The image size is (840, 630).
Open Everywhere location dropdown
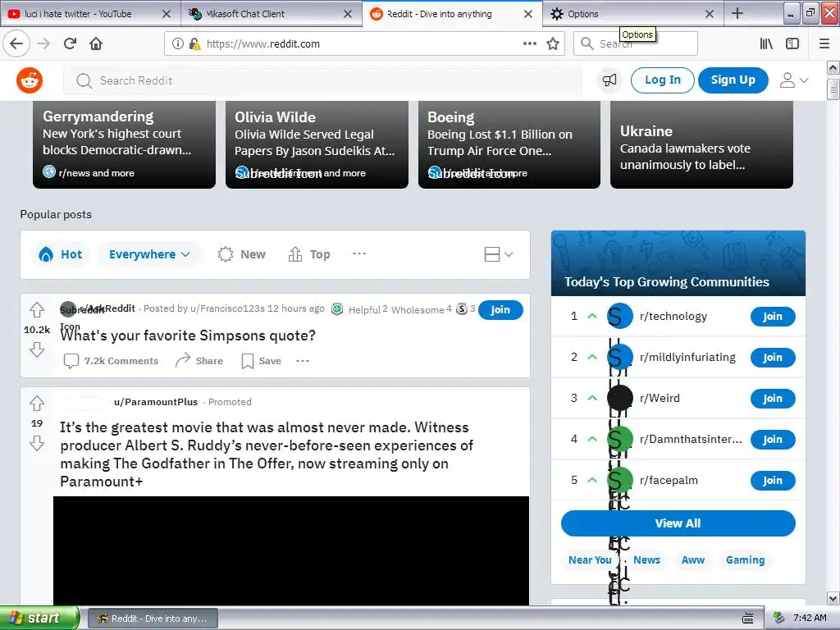click(x=149, y=254)
